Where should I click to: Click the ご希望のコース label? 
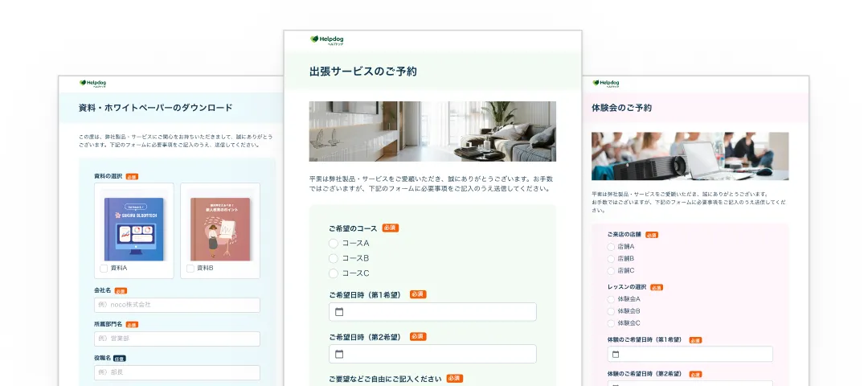353,228
